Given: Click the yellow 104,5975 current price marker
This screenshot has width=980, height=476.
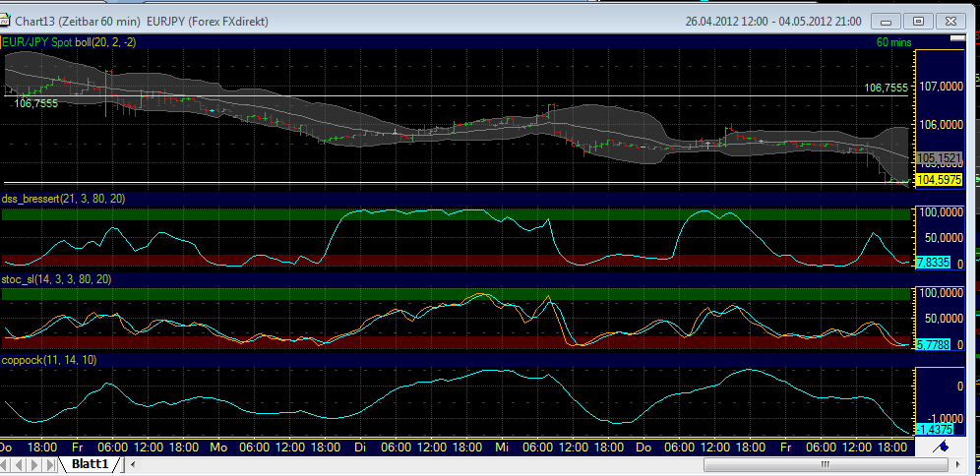Looking at the screenshot, I should point(938,181).
